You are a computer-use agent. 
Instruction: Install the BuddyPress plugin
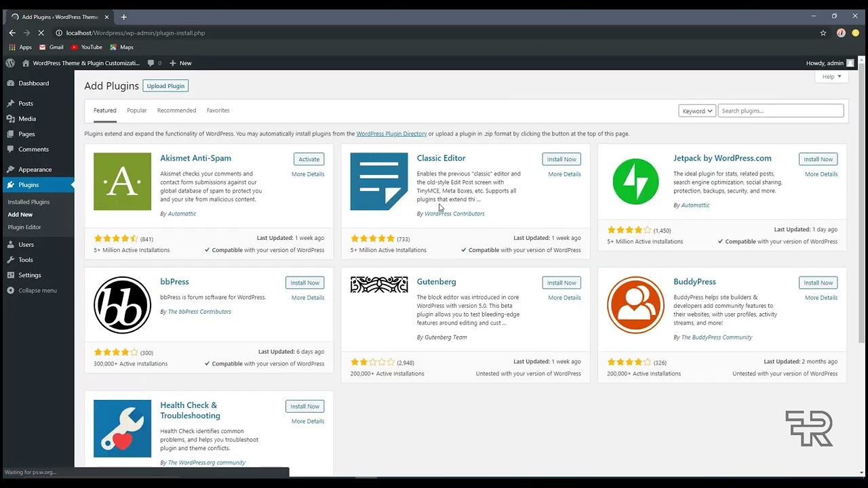[818, 283]
